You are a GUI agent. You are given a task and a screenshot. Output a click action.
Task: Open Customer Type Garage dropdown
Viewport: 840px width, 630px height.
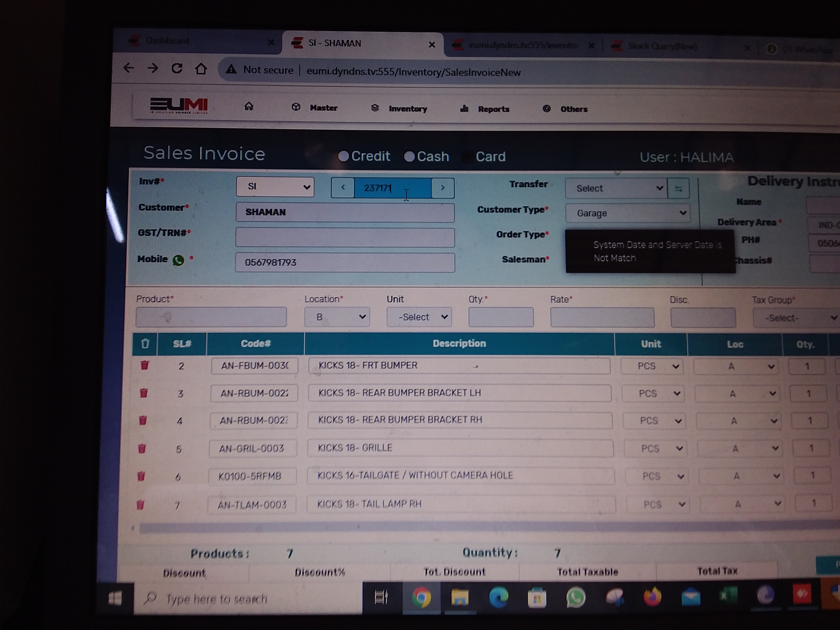pyautogui.click(x=627, y=213)
